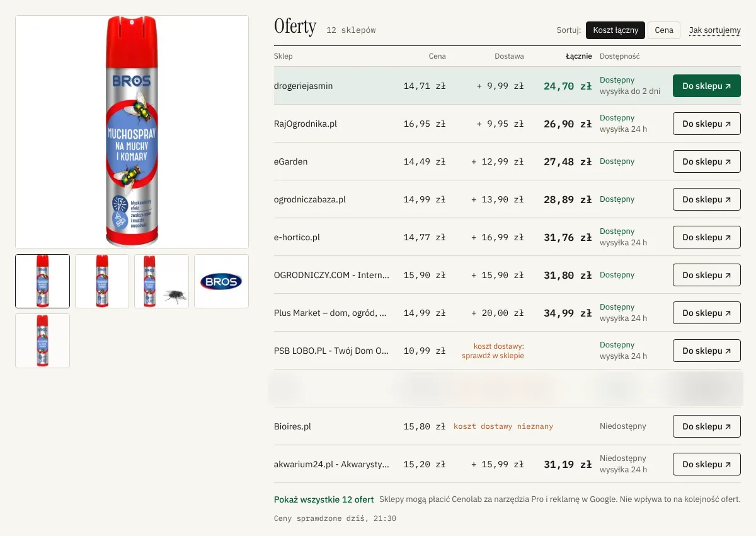
Task: Sort offers by Cena
Action: click(664, 30)
